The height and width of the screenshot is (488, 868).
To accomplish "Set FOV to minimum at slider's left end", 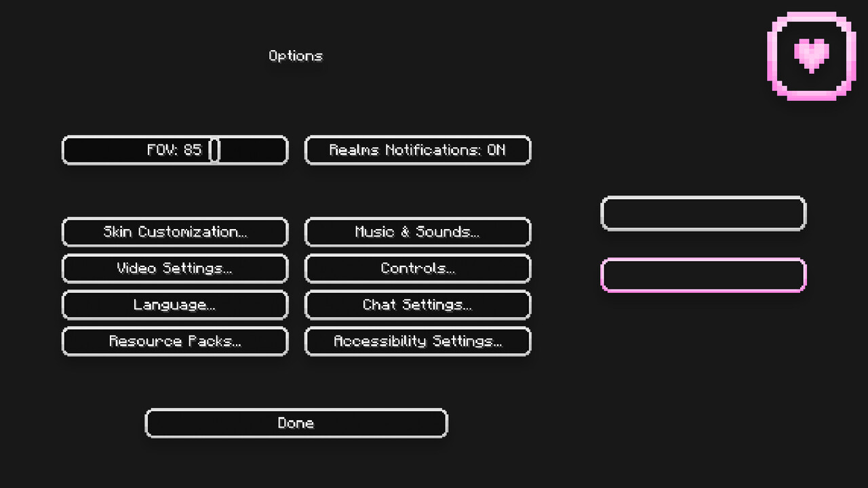I will 68,150.
